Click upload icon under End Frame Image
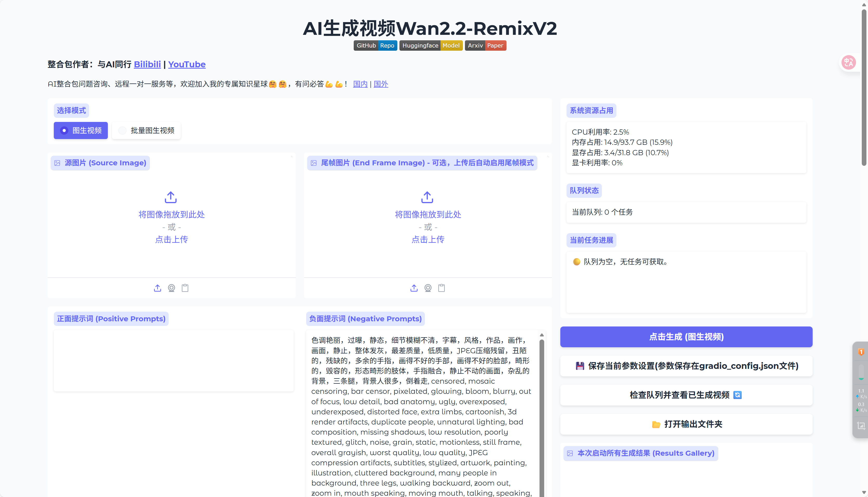This screenshot has height=497, width=868. [x=414, y=288]
